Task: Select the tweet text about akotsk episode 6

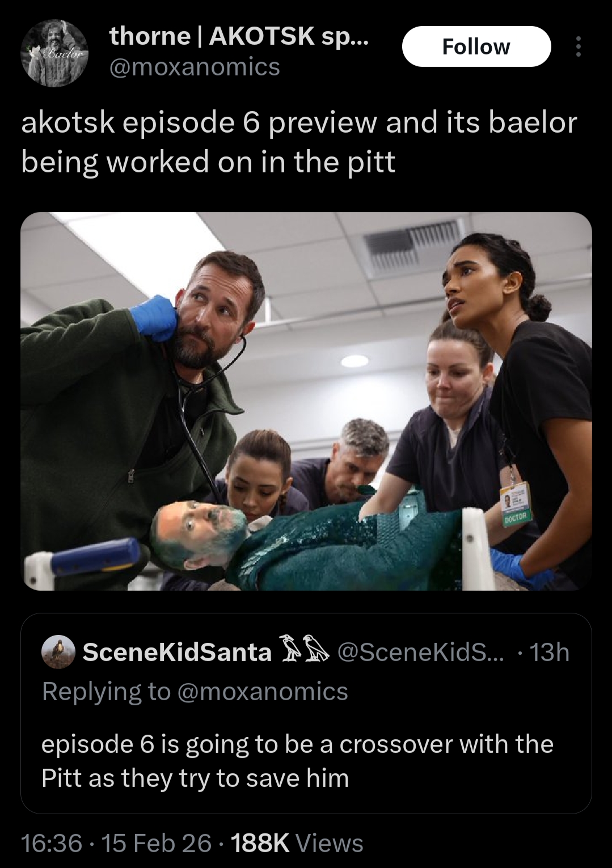Action: 298,142
